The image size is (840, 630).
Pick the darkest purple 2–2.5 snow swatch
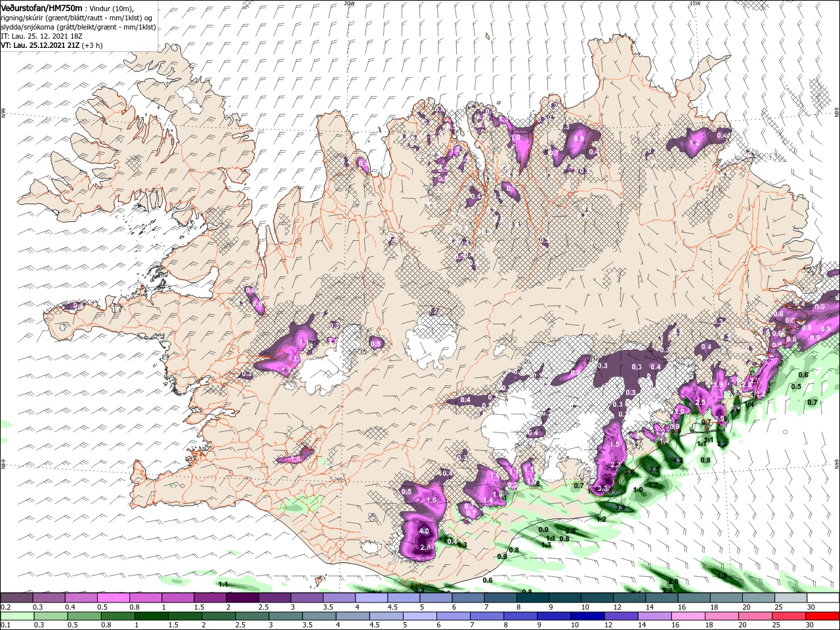[x=242, y=598]
